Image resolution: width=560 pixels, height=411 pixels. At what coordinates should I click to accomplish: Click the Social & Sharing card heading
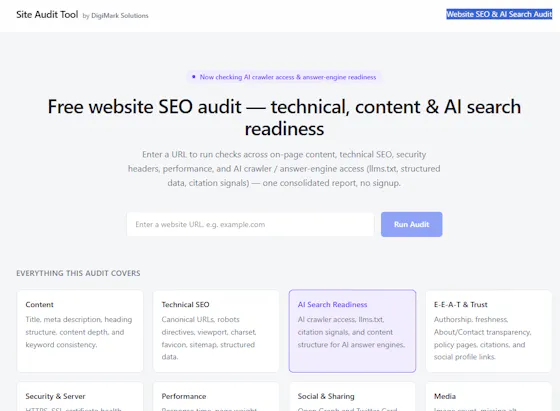pos(326,396)
